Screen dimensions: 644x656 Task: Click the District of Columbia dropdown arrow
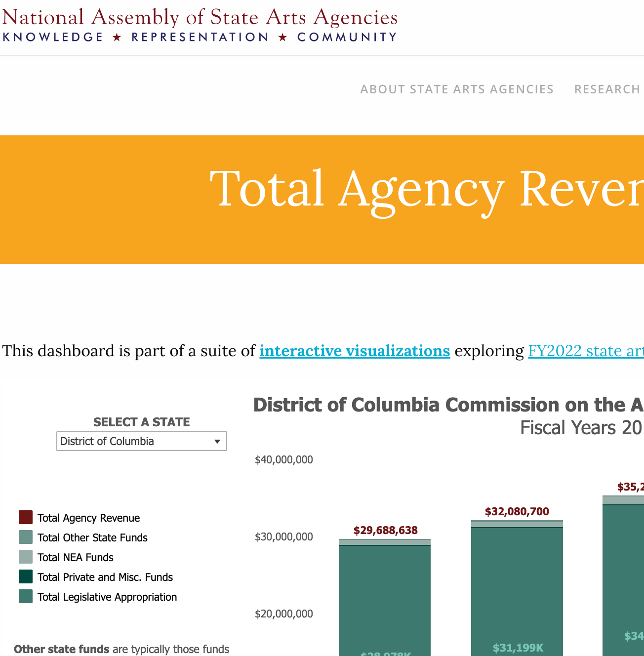coord(217,441)
